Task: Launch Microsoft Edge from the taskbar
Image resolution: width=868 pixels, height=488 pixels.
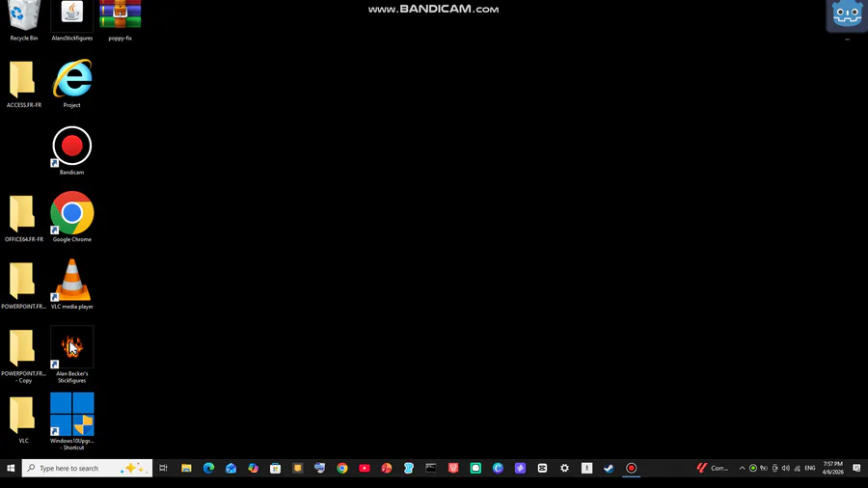Action: tap(208, 468)
